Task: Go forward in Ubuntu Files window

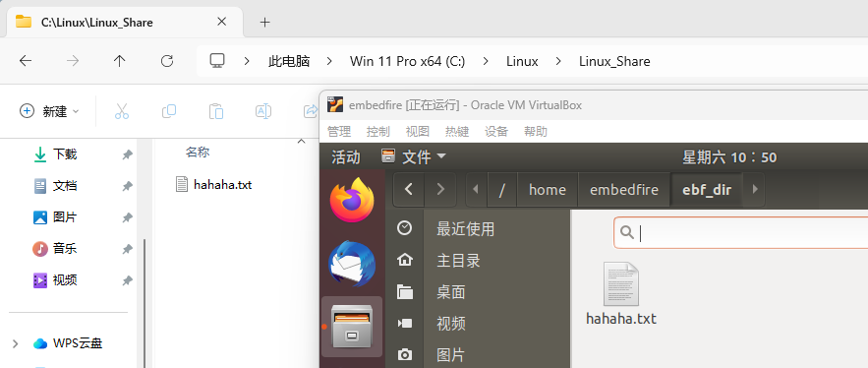Action: tap(440, 190)
